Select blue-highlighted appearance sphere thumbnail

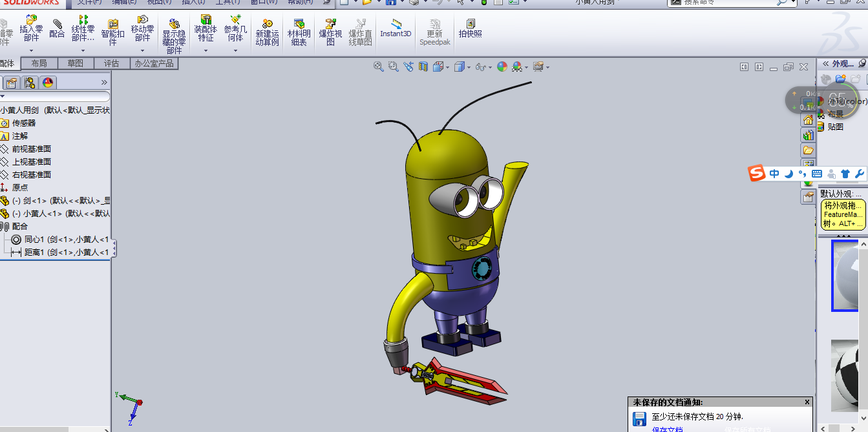845,276
